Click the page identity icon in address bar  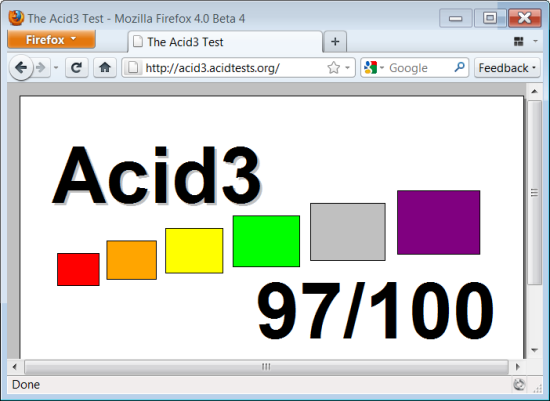(133, 67)
